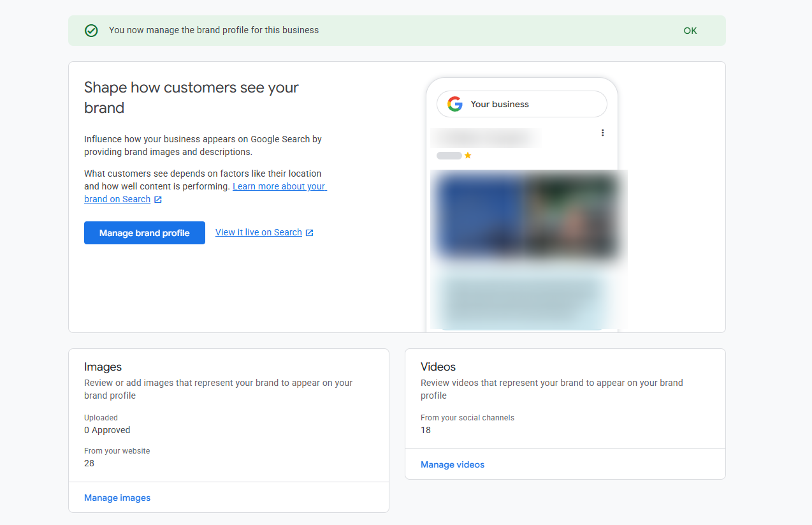Click the gray rating bar beside the star
This screenshot has width=812, height=525.
pos(448,155)
